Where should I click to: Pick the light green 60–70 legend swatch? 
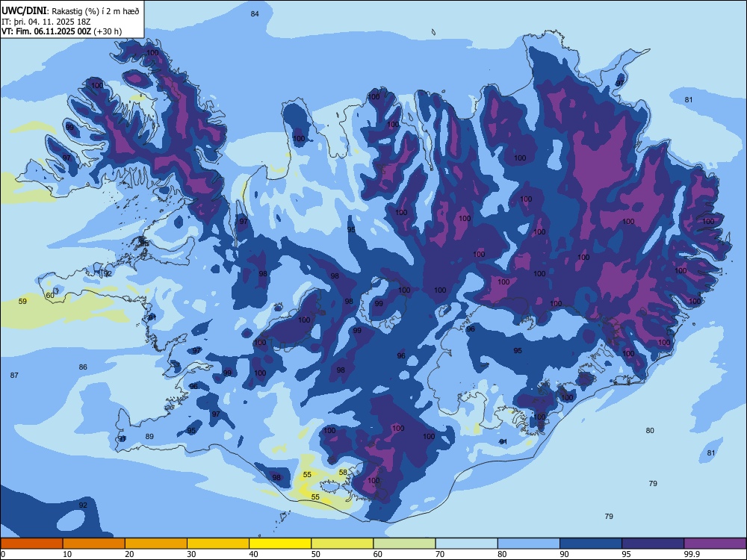[404, 544]
